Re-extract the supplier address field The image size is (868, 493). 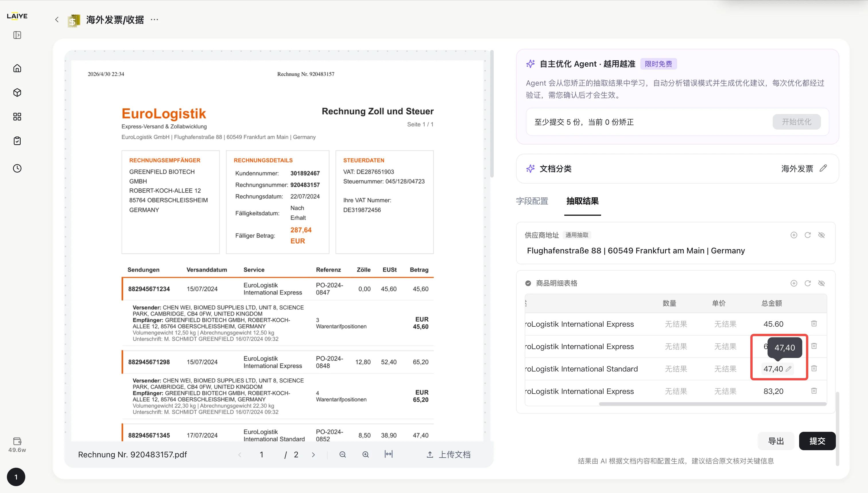(808, 235)
